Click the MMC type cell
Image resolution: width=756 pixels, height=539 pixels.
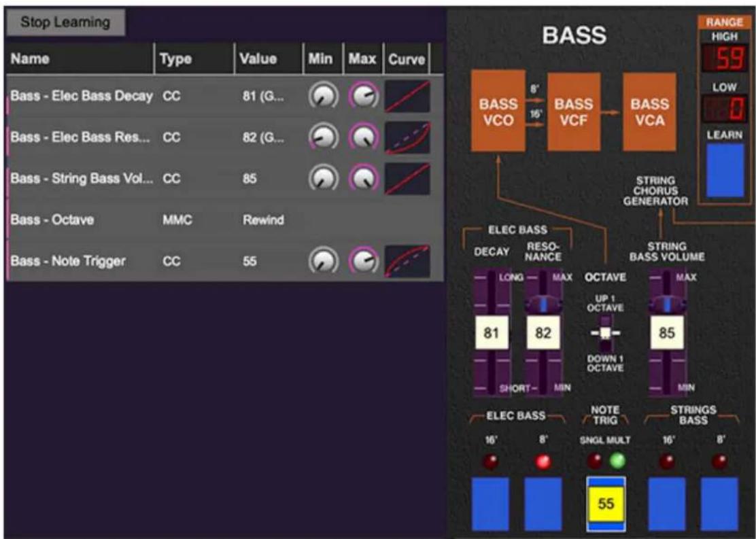point(177,220)
